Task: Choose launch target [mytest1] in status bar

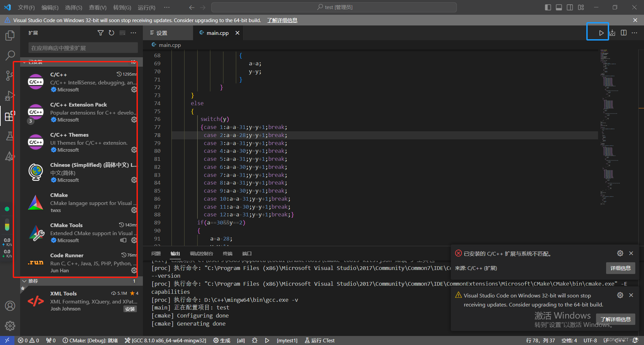Action: 287,340
